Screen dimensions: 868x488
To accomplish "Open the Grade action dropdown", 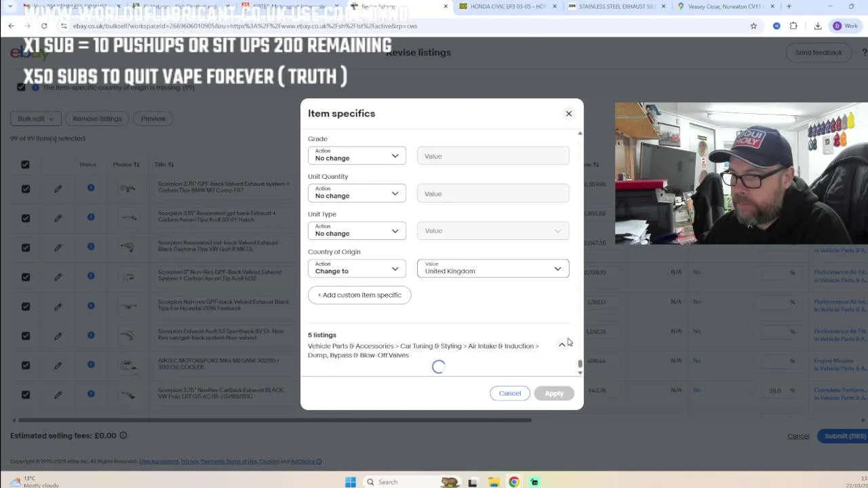I will click(357, 155).
